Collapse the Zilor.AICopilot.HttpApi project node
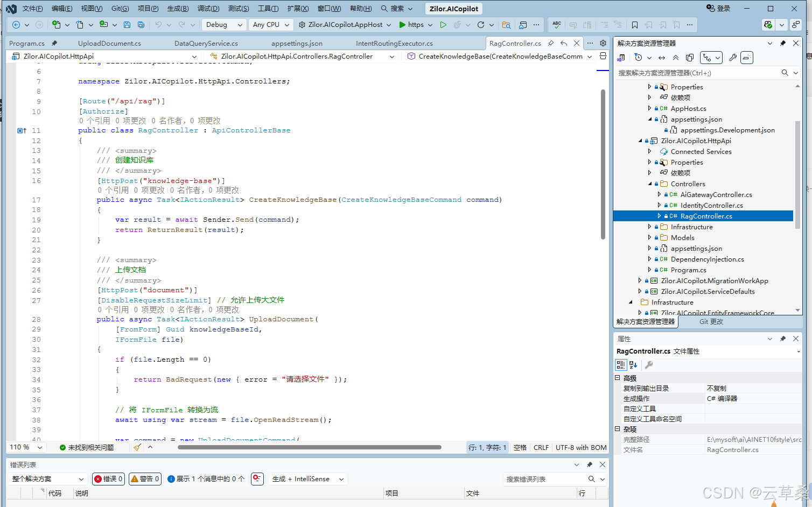812x507 pixels. coord(640,140)
